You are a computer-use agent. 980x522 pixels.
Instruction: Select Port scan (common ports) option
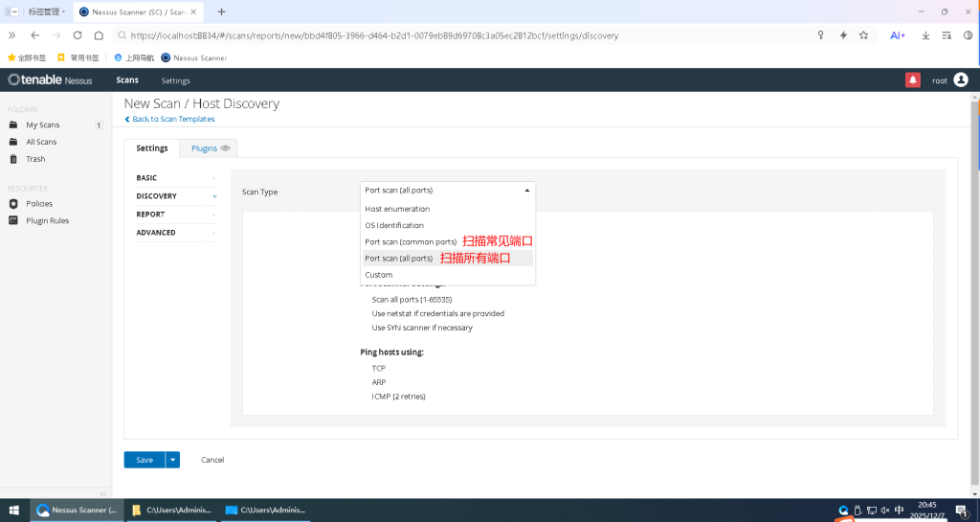tap(411, 241)
